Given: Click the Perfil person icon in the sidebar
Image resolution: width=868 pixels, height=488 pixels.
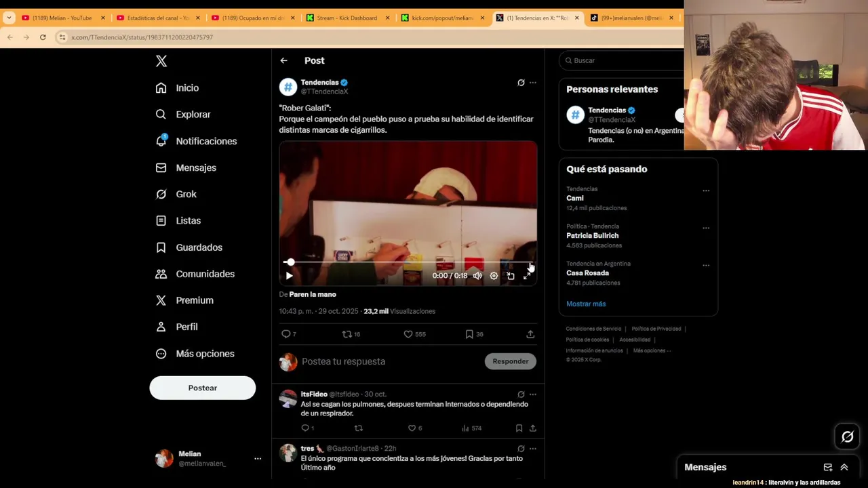Looking at the screenshot, I should (161, 327).
